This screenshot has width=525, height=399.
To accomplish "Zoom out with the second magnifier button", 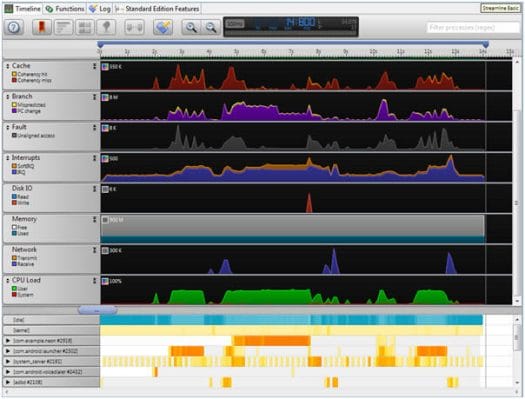I will [x=211, y=27].
